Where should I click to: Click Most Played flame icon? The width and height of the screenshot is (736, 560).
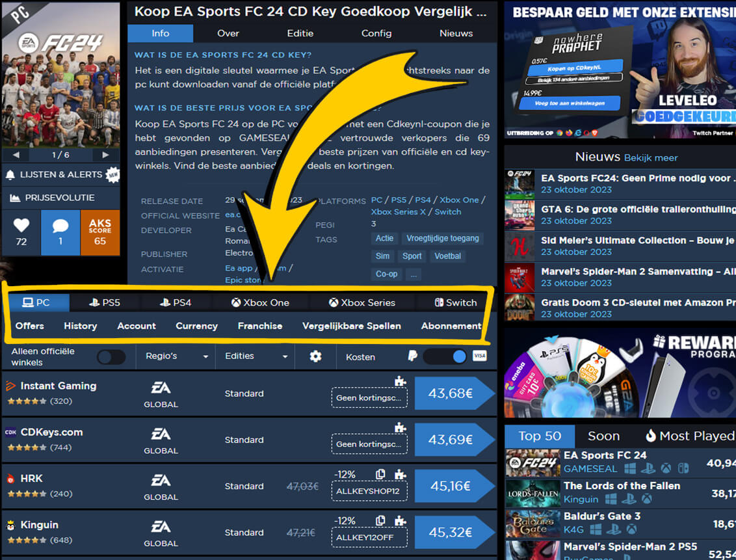650,436
